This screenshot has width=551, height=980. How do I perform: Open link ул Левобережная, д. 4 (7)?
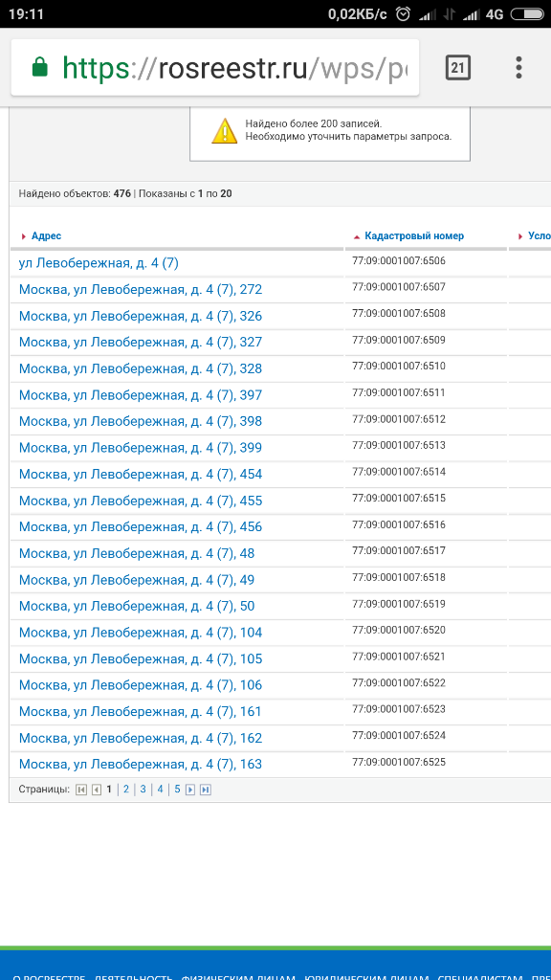[x=99, y=264]
